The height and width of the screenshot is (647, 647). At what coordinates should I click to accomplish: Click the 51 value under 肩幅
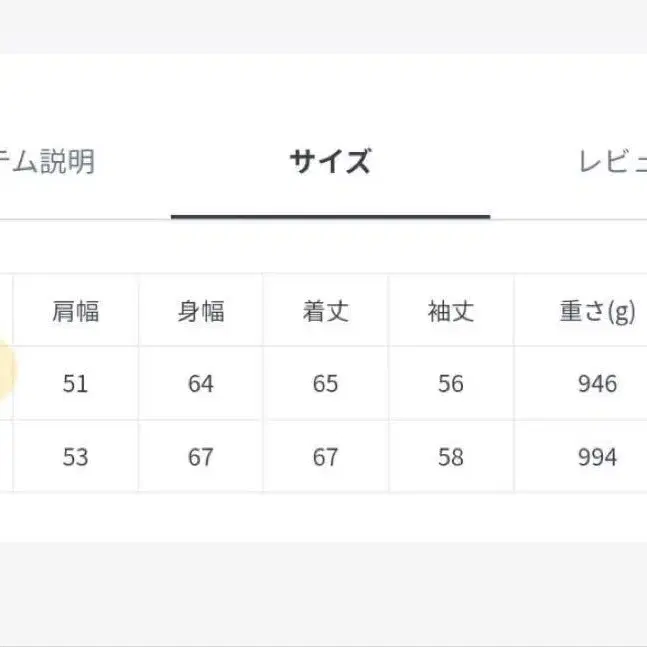click(x=75, y=384)
